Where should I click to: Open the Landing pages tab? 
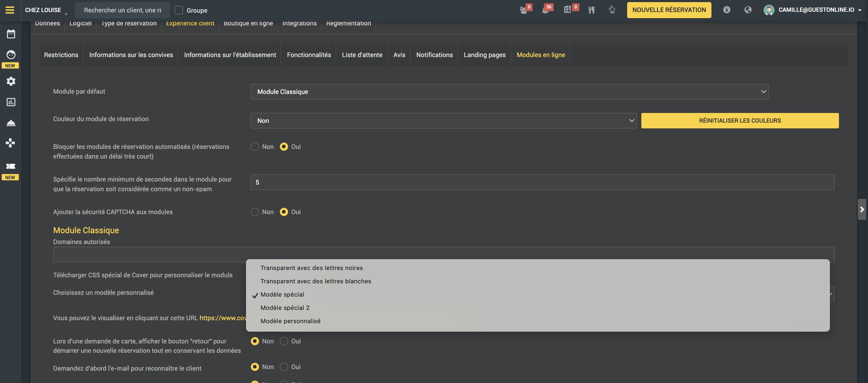(484, 55)
